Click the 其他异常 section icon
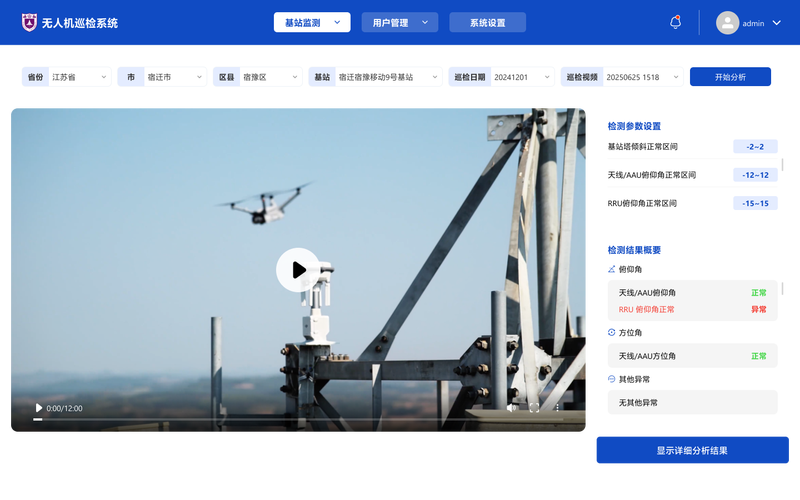The image size is (800, 500). 611,379
